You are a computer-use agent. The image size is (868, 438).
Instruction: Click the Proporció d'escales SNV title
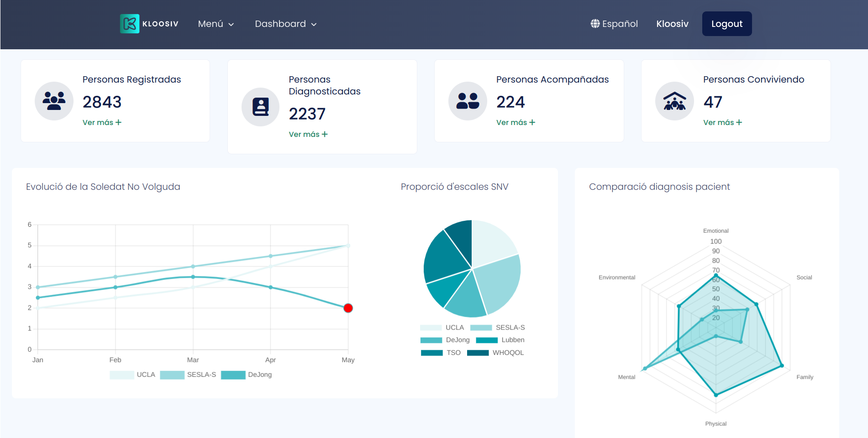coord(454,187)
